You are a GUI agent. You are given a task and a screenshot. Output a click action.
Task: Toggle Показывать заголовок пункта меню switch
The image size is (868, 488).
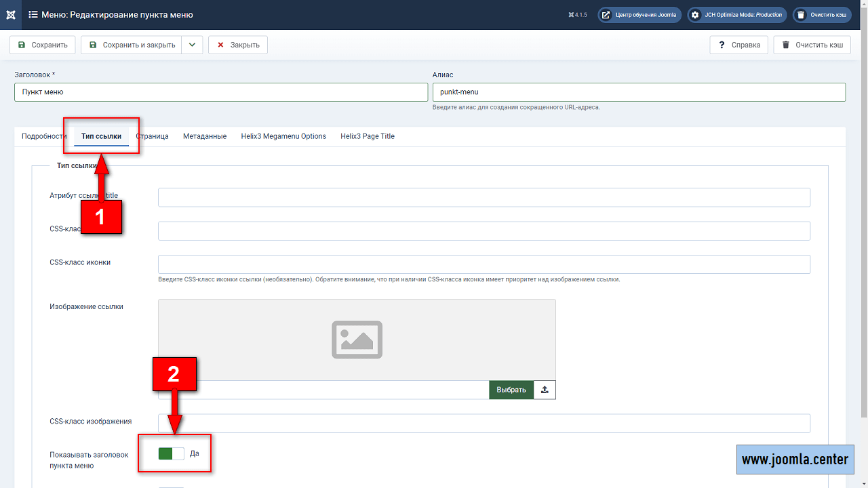(171, 453)
